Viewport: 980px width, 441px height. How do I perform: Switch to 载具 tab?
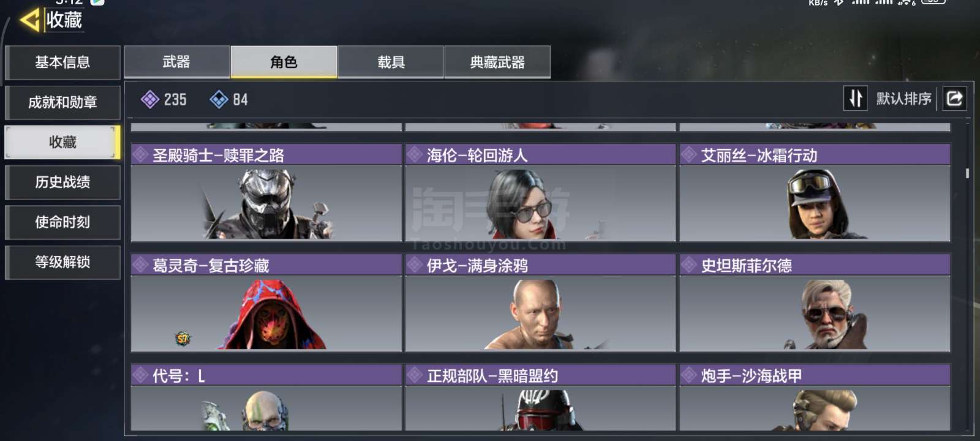(391, 62)
